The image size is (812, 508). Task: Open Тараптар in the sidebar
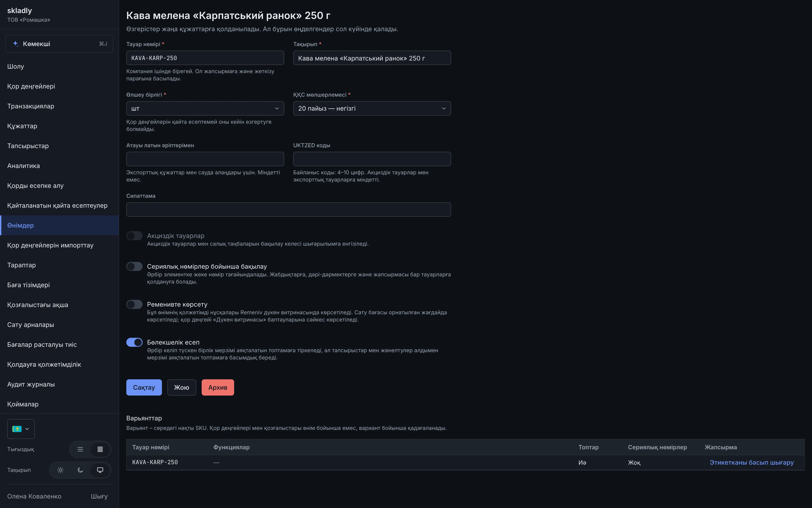59,265
